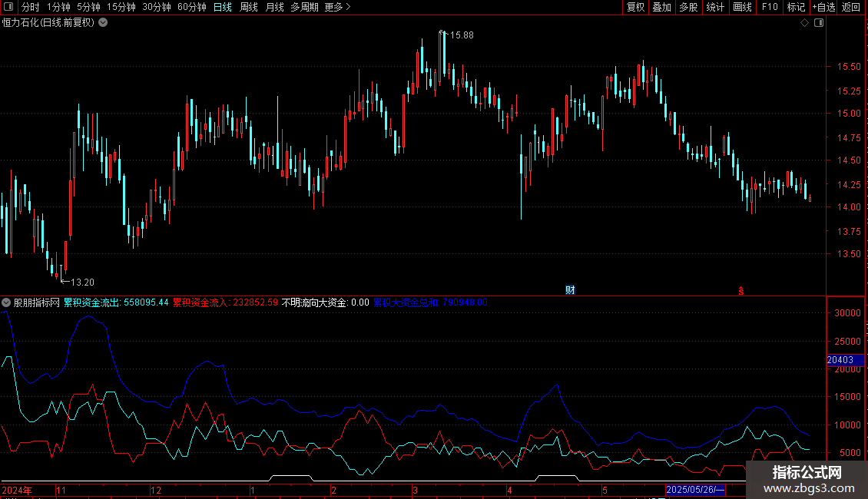Click the red S marker on the chart

pos(740,291)
